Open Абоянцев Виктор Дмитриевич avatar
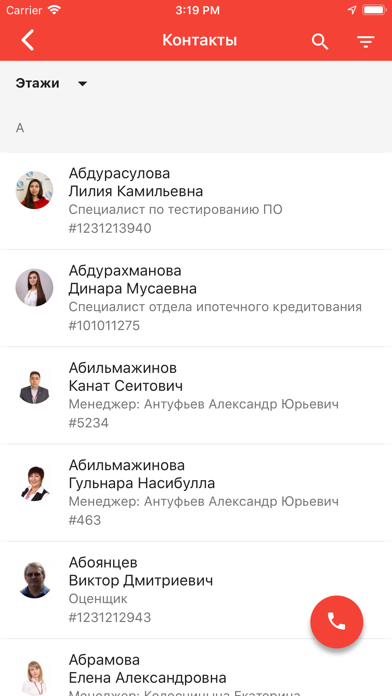Image resolution: width=392 pixels, height=696 pixels. (x=34, y=580)
